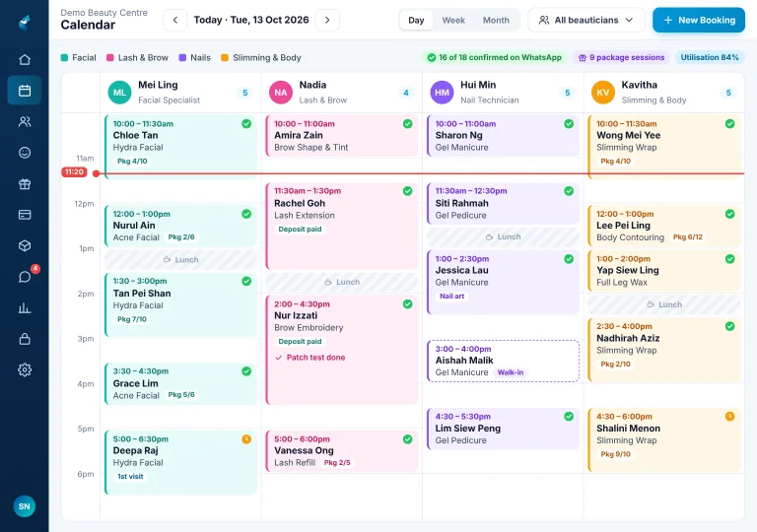Open Amira Zain Brow Shape booking
Image resolution: width=757 pixels, height=532 pixels.
342,136
